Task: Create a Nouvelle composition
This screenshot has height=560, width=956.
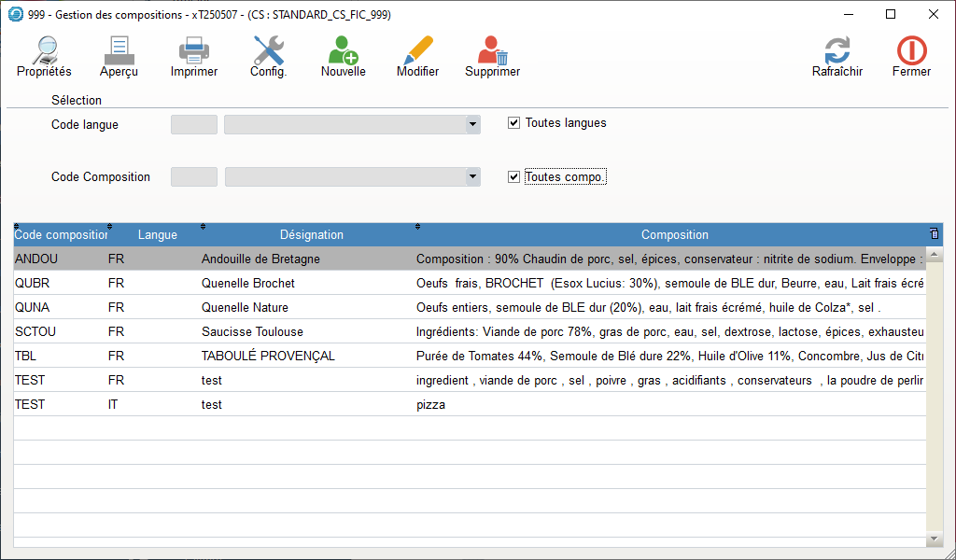Action: point(343,51)
